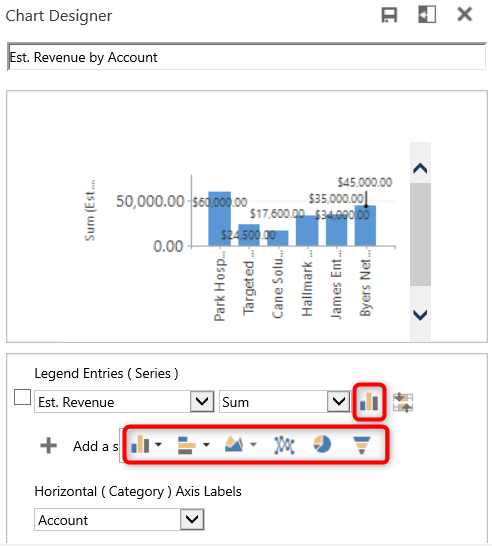Screen dimensions: 492x546
Task: Click the Hallmark ... bar in chart
Action: pos(307,231)
